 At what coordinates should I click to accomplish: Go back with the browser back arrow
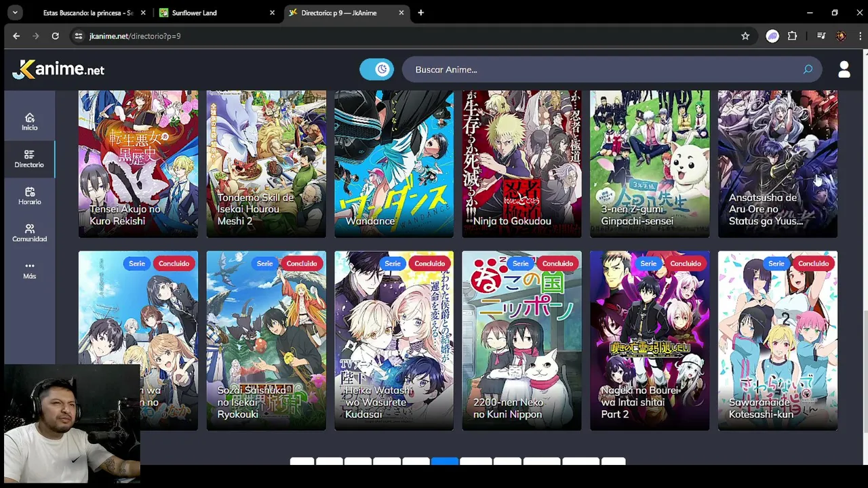(16, 36)
